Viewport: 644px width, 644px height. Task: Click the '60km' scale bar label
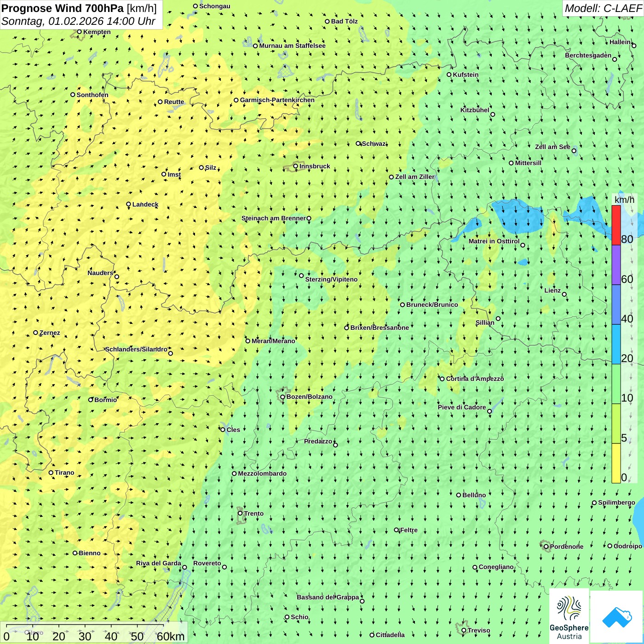point(171,637)
